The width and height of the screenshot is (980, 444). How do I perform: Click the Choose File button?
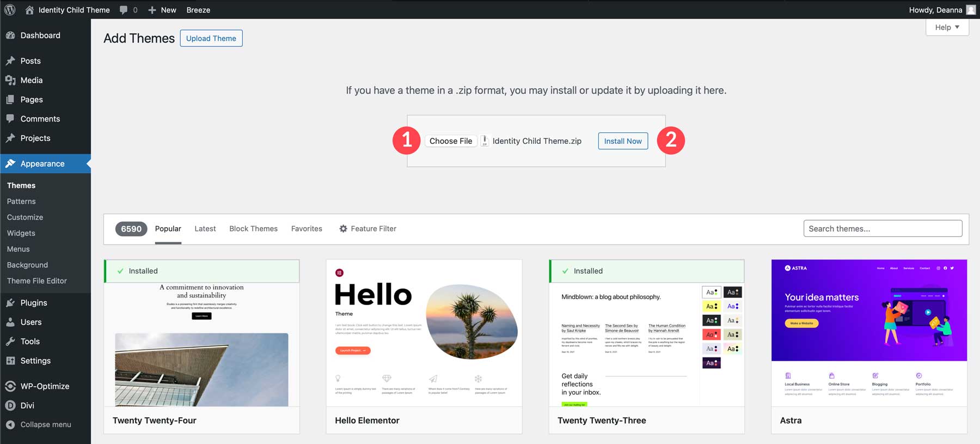451,141
